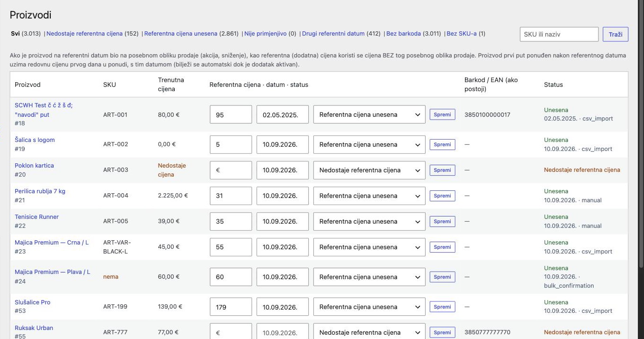
Task: Open product SCWH Test č ć ž š đ link
Action: click(x=44, y=110)
